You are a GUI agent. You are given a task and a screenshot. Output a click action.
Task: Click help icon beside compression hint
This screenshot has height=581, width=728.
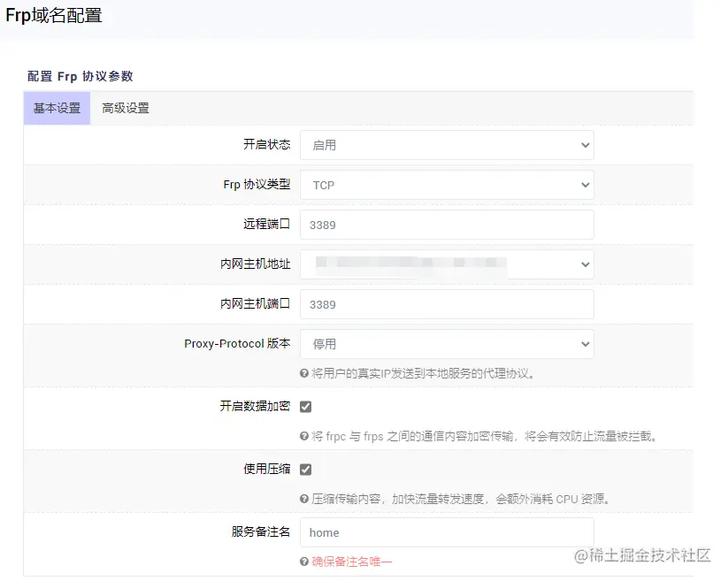[304, 499]
